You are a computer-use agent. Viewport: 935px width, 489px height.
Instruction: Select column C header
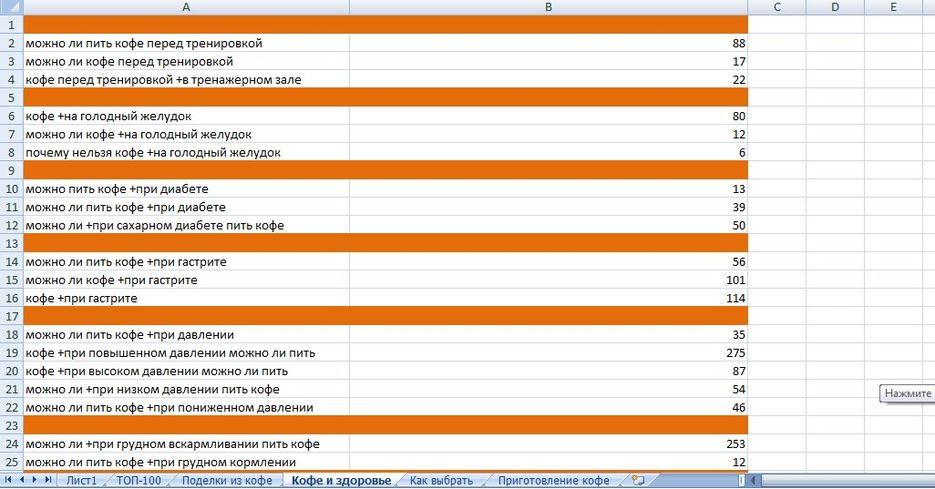click(777, 7)
